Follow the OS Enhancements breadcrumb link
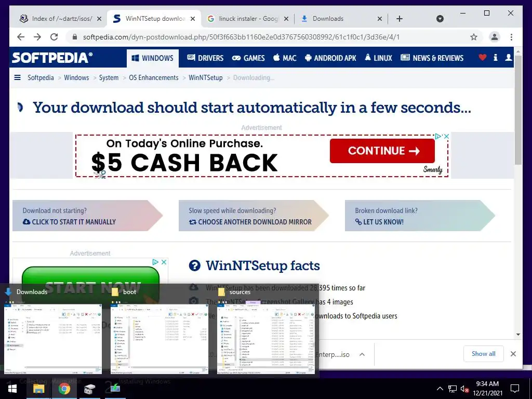The image size is (532, 399). click(153, 78)
